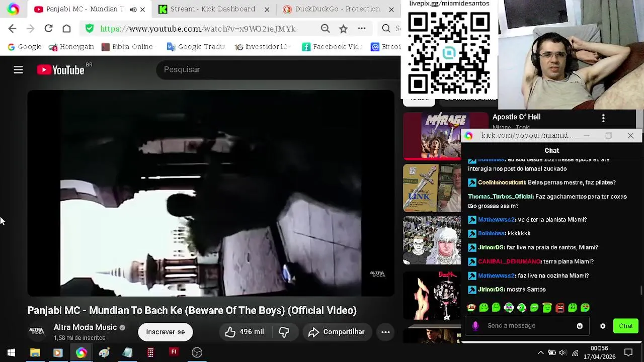Click the Inscrever-se subscribe button
Screen dimensions: 644x362
pos(165,332)
